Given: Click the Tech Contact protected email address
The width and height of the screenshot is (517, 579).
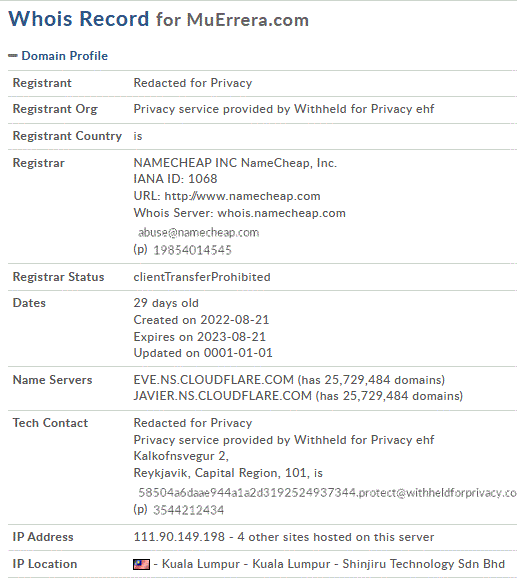Looking at the screenshot, I should coord(327,493).
